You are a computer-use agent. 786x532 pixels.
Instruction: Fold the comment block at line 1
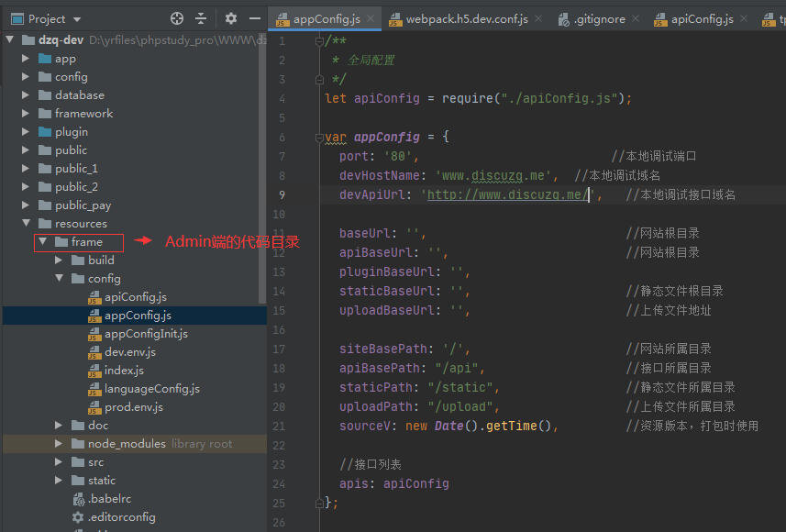coord(319,41)
